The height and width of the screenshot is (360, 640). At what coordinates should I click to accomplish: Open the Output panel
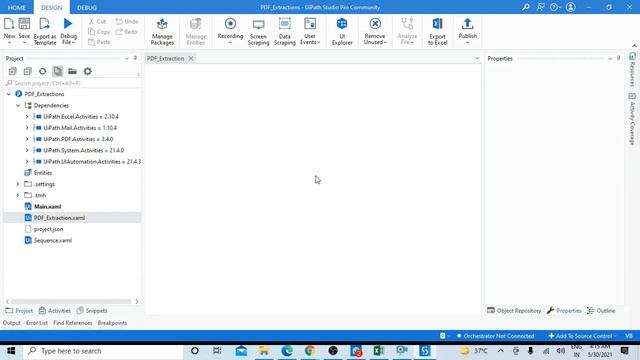(x=11, y=323)
